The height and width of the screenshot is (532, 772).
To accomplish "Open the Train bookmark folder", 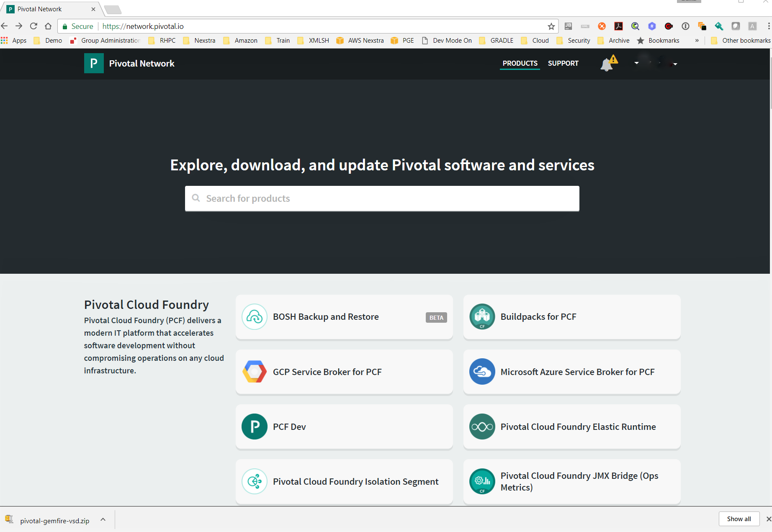I will tap(278, 41).
